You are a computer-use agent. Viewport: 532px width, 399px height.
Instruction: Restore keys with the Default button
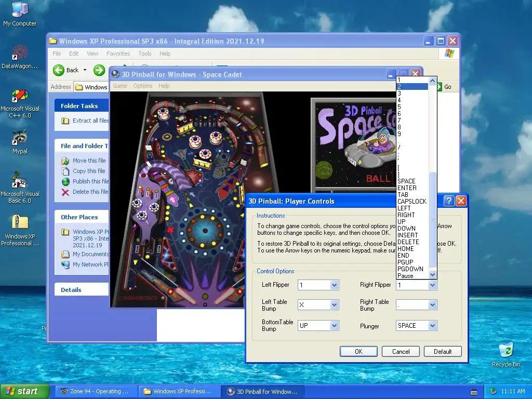click(x=443, y=352)
